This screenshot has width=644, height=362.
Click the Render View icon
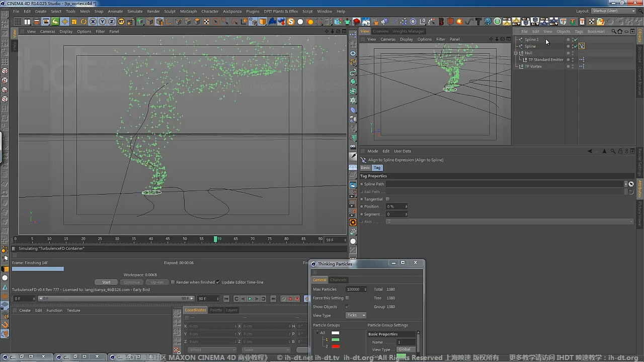tap(36, 22)
